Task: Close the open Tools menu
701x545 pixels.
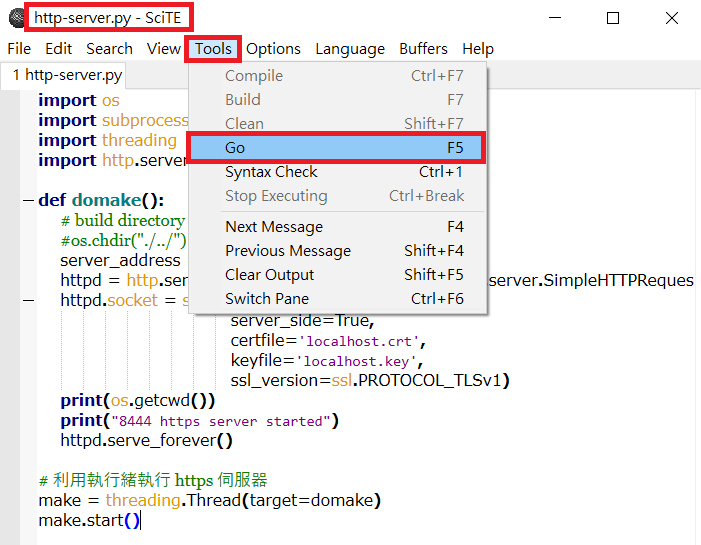Action: coord(213,49)
